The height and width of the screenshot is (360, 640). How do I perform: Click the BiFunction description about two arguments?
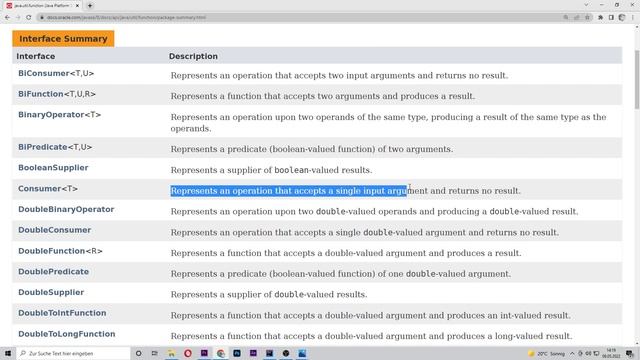(x=322, y=96)
